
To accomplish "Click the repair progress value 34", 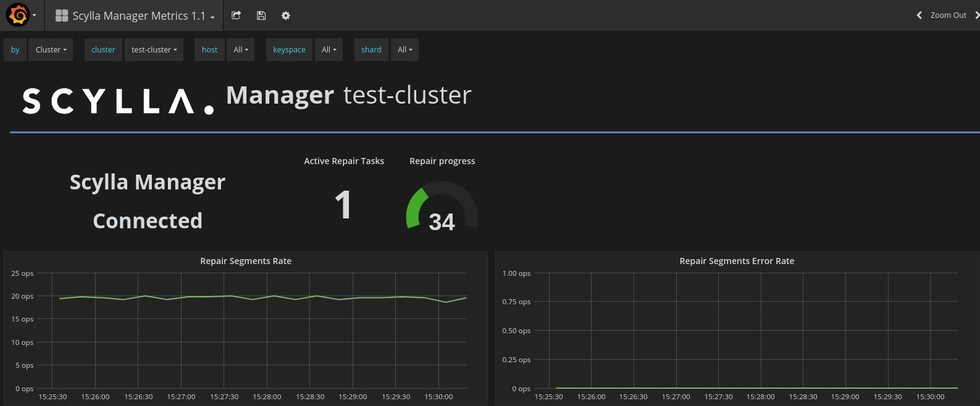I will coord(442,222).
